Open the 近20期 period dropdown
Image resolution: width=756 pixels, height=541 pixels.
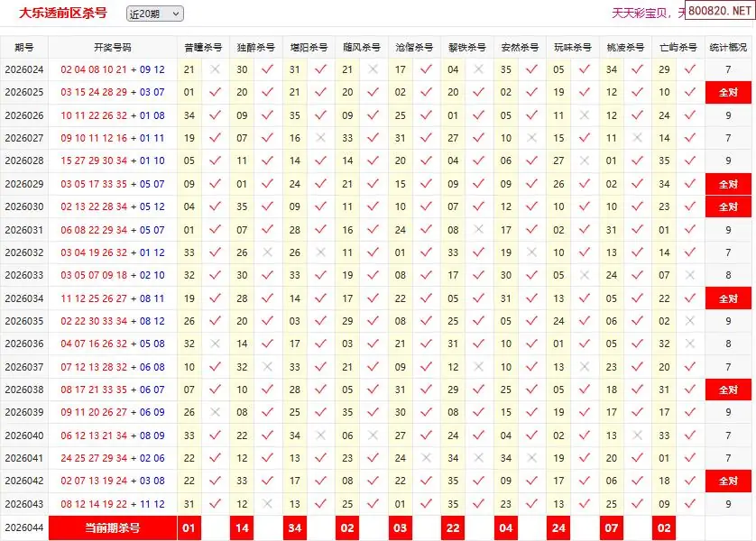[x=154, y=14]
